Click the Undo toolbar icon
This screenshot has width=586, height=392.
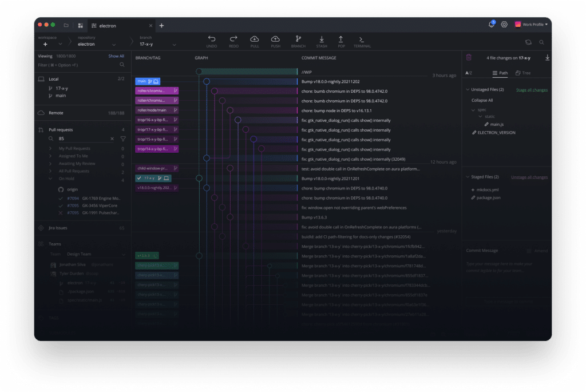(212, 39)
